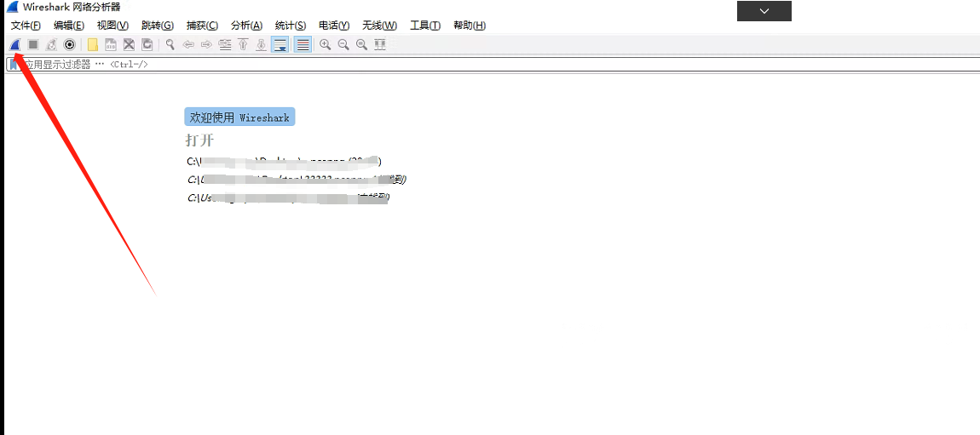Open the 编辑(E) menu
Viewport: 980px width, 435px height.
[69, 26]
